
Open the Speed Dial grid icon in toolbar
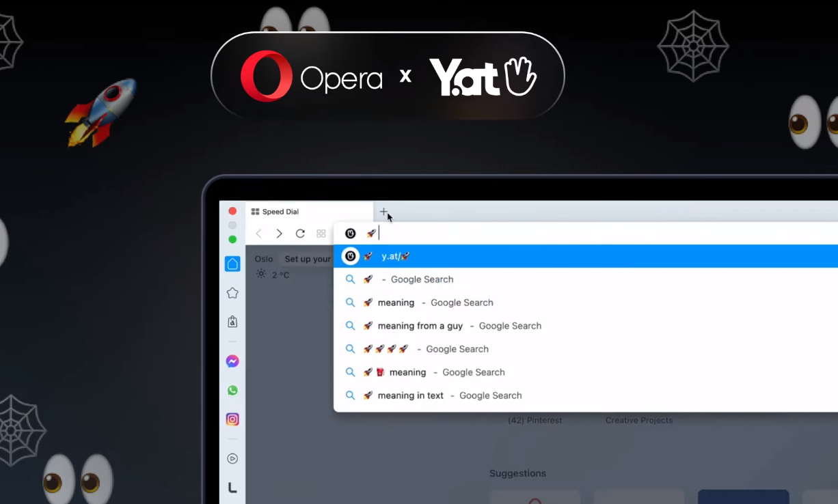[x=321, y=234]
